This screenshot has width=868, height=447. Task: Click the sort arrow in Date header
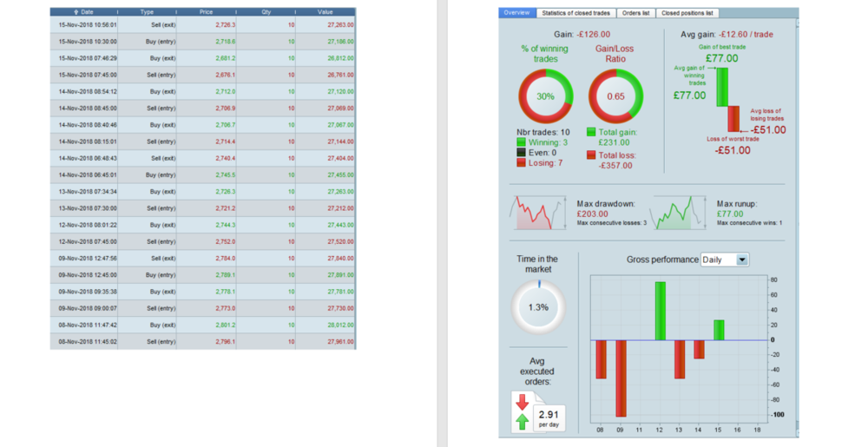click(76, 12)
